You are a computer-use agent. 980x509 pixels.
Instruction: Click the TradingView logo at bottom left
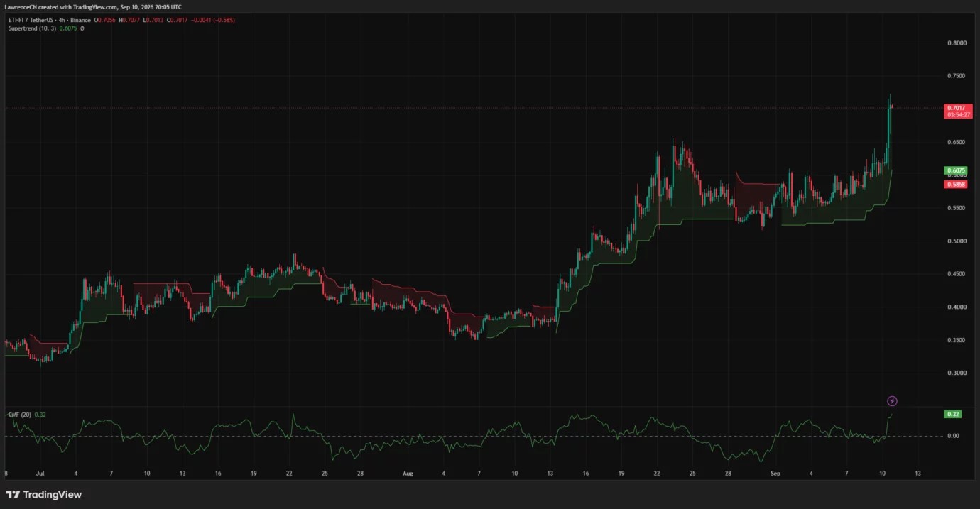(43, 494)
